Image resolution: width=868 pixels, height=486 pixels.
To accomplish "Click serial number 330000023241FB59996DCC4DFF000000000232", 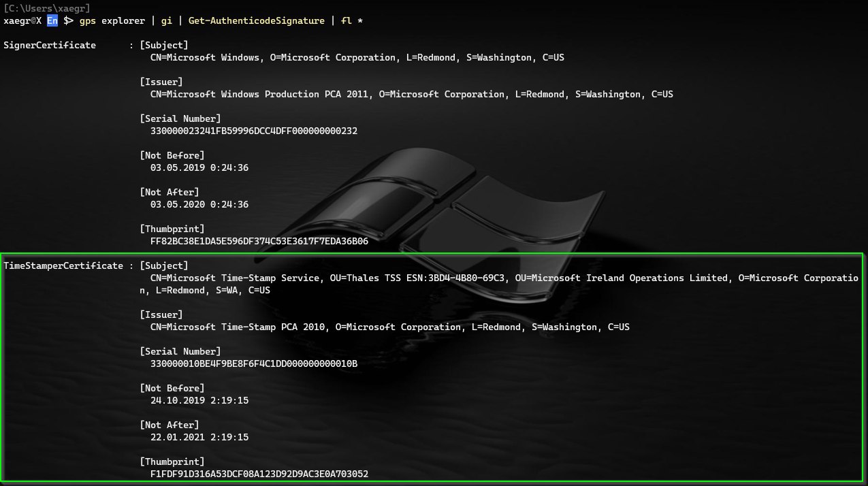I will 254,131.
